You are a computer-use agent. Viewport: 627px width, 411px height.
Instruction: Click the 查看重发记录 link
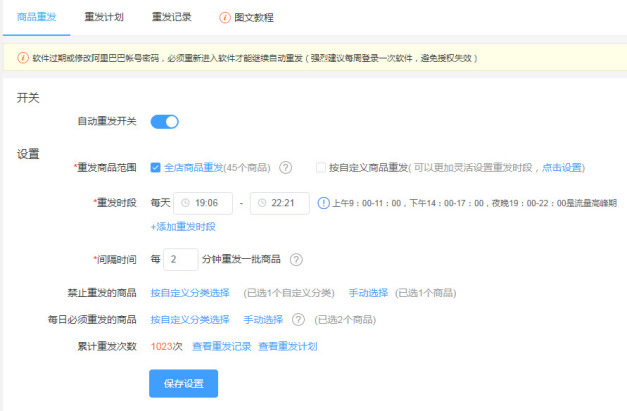pos(221,346)
